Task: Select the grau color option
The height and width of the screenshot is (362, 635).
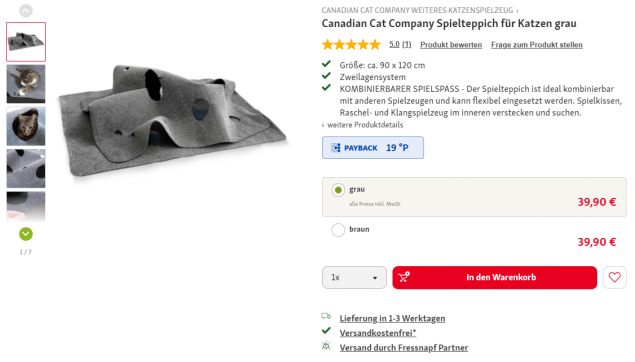Action: click(x=338, y=190)
